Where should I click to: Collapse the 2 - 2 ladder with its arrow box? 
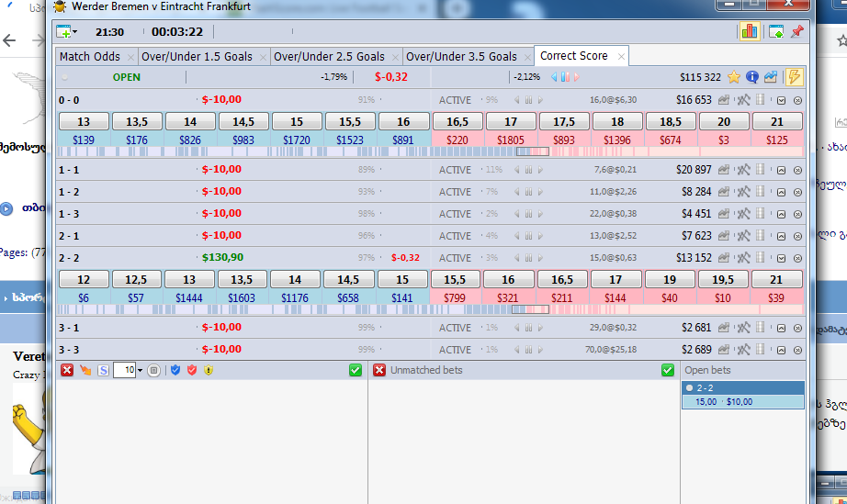(x=781, y=259)
